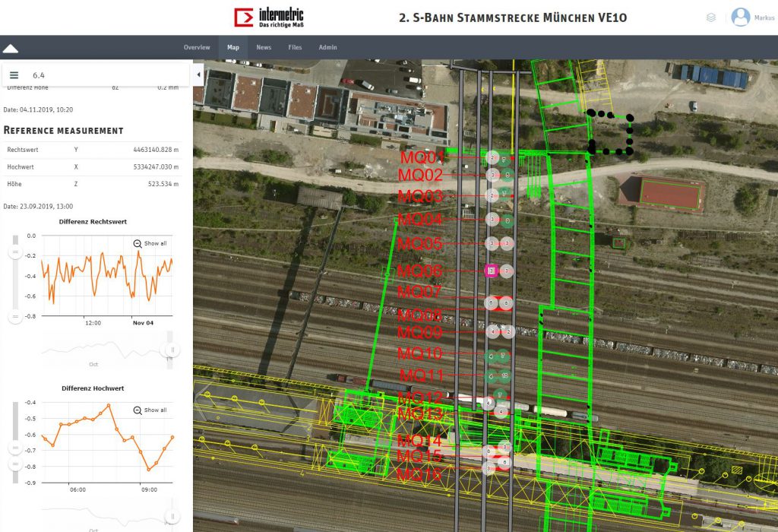This screenshot has height=532, width=778.
Task: Click the MQ14 label on the map
Action: click(x=419, y=440)
